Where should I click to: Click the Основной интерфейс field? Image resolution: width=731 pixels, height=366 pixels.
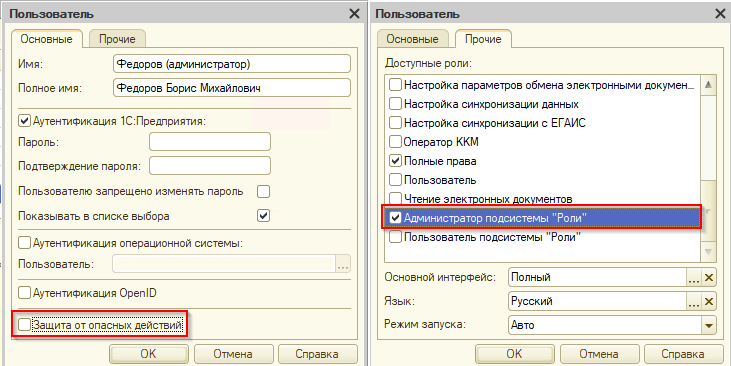(597, 277)
